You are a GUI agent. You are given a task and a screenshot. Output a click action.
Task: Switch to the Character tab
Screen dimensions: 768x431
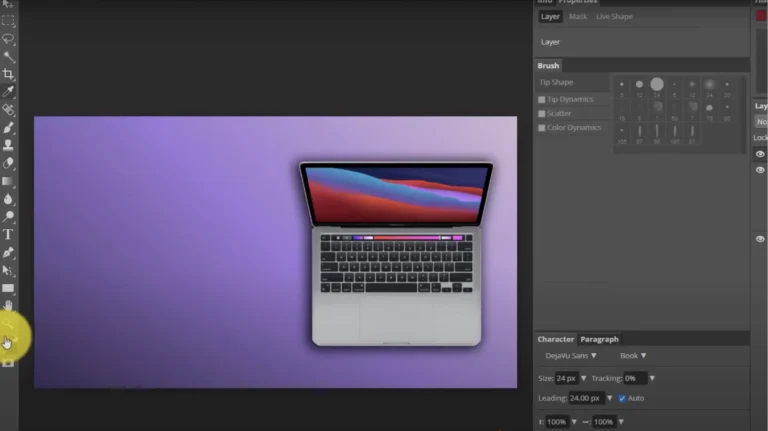(x=555, y=339)
